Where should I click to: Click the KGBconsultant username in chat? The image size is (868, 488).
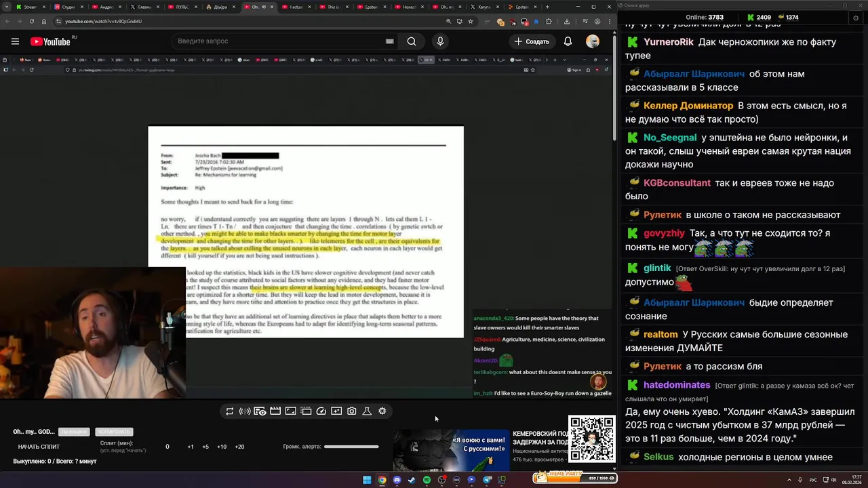coord(677,183)
